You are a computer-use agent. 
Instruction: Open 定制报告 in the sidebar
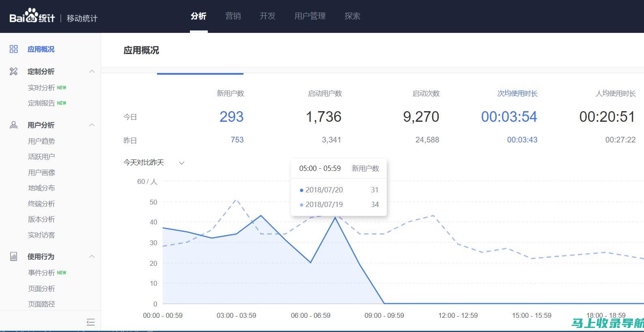click(x=41, y=103)
